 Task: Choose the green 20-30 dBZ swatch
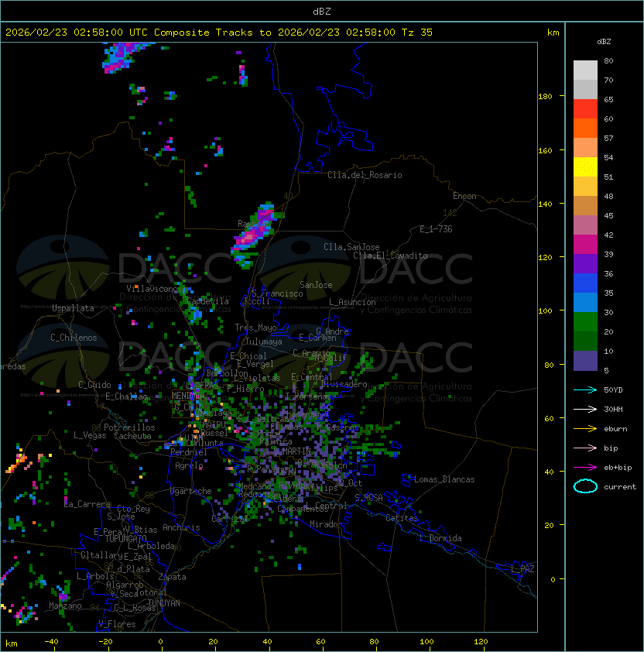pyautogui.click(x=585, y=322)
